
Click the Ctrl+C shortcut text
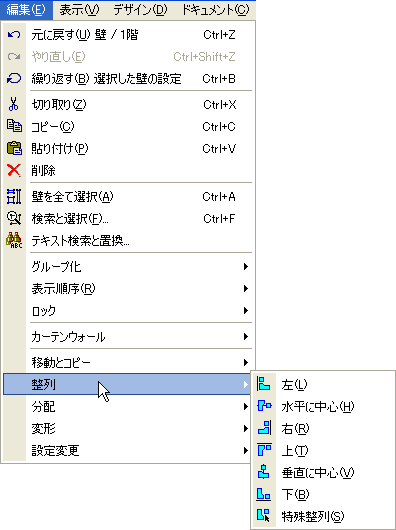click(219, 126)
